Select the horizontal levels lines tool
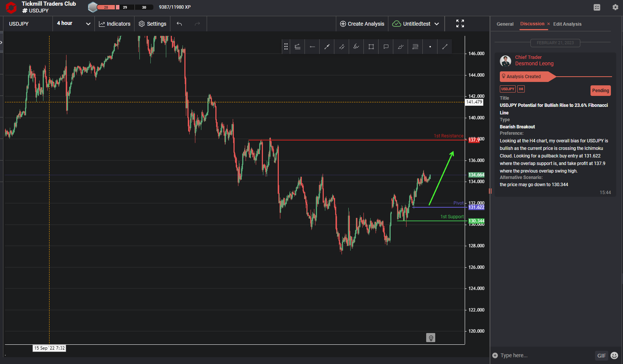Viewport: 623px width, 364px height. [x=415, y=46]
